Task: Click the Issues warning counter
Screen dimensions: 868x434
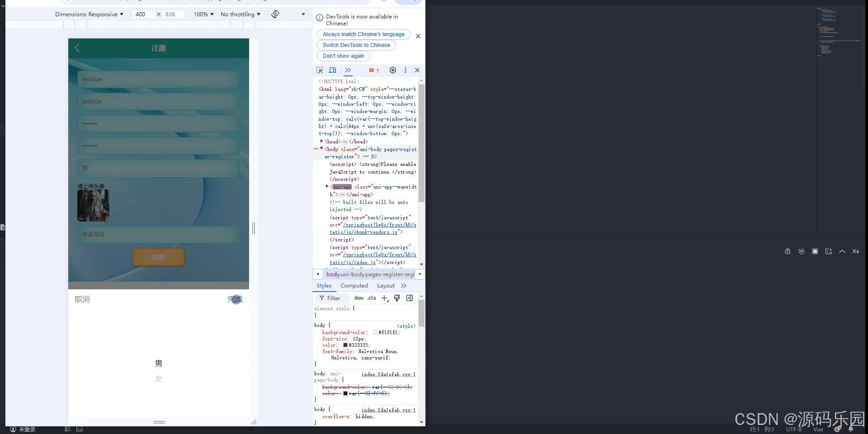Action: click(x=373, y=70)
